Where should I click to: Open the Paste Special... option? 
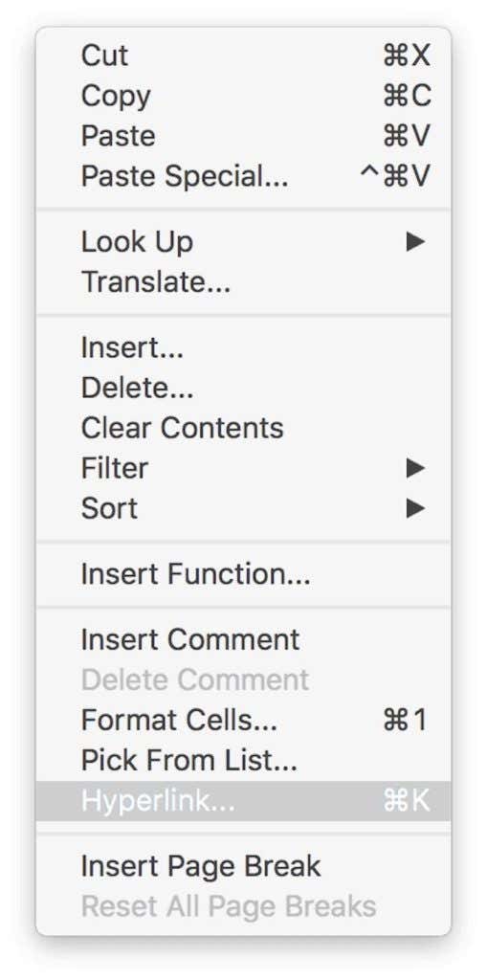click(x=243, y=176)
